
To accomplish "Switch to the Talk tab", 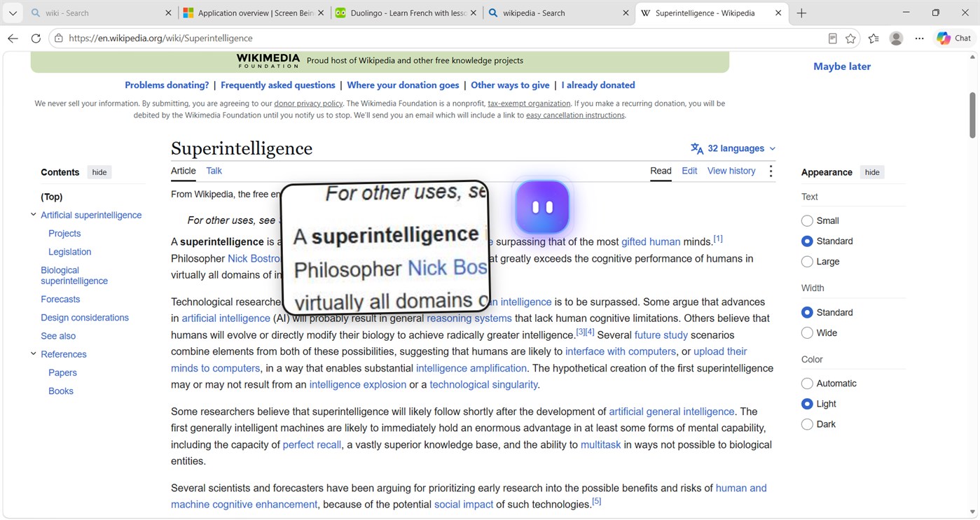I will click(214, 171).
